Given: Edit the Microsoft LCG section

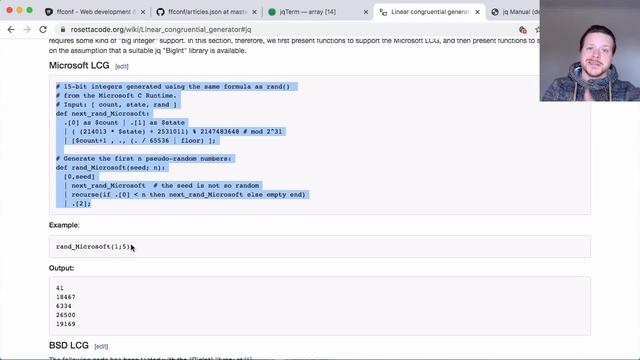Looking at the screenshot, I should pyautogui.click(x=122, y=67).
